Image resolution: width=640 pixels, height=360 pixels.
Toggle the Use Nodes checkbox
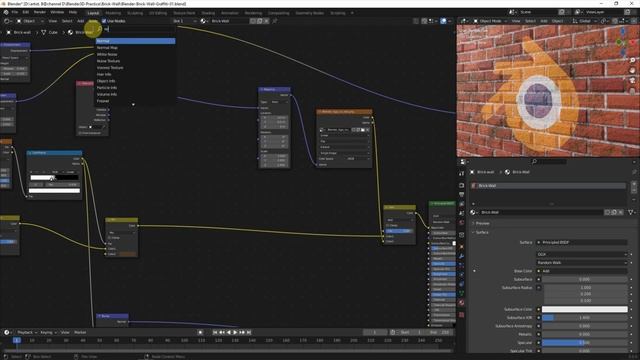[x=104, y=21]
